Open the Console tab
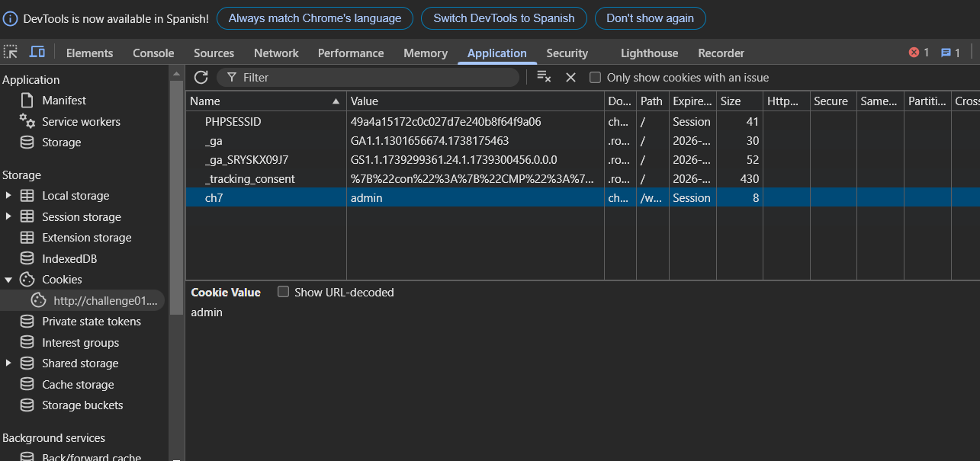Image resolution: width=980 pixels, height=461 pixels. [153, 53]
